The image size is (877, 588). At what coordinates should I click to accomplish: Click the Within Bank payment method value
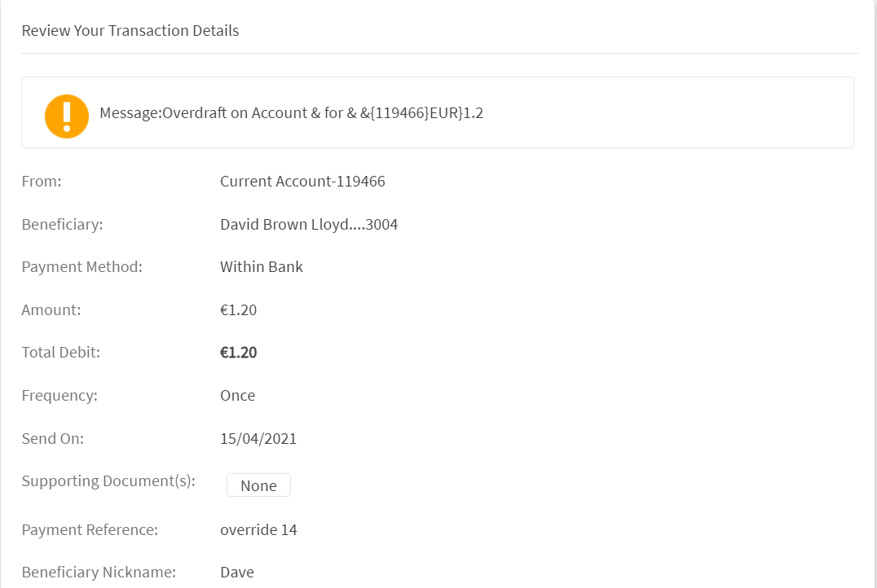(x=262, y=267)
